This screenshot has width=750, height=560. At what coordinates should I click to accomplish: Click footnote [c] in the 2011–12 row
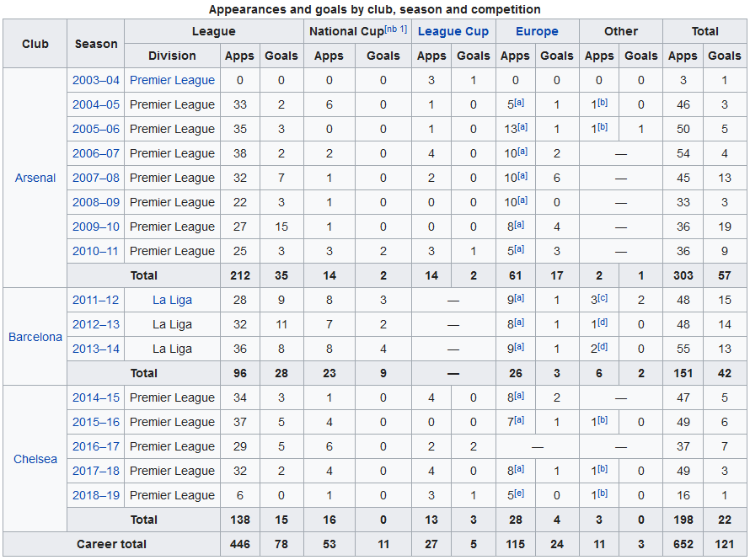point(603,297)
